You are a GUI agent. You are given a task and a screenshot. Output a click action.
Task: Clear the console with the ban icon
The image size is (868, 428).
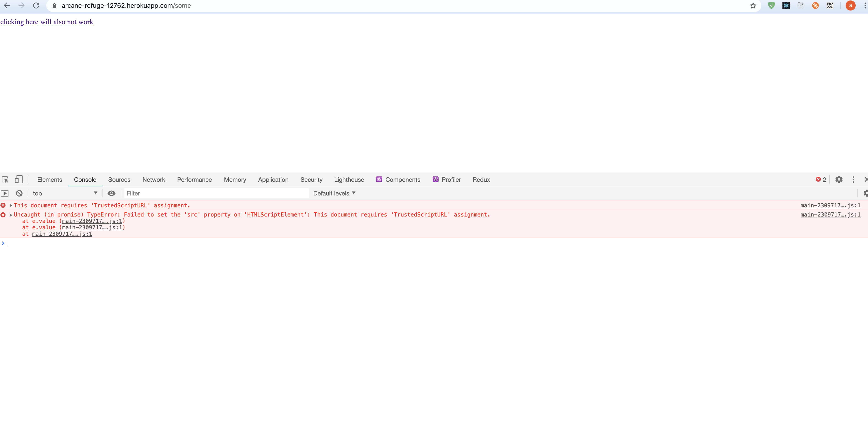click(19, 193)
